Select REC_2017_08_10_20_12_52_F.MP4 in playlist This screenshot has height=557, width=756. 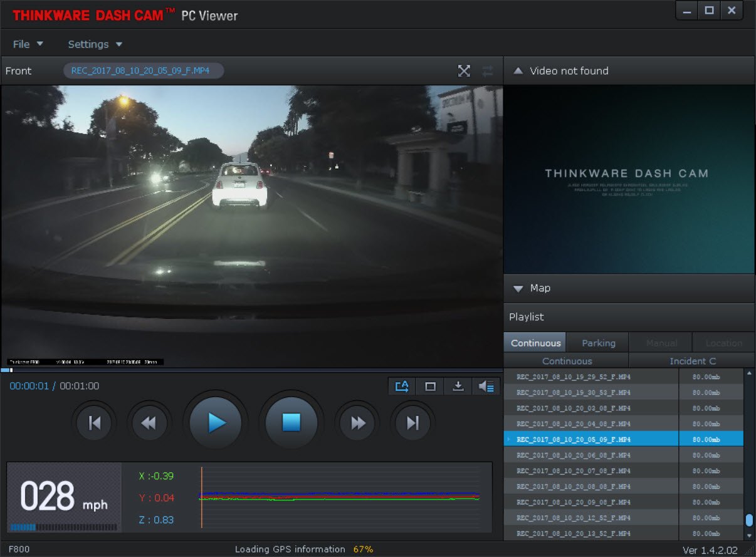(x=624, y=518)
